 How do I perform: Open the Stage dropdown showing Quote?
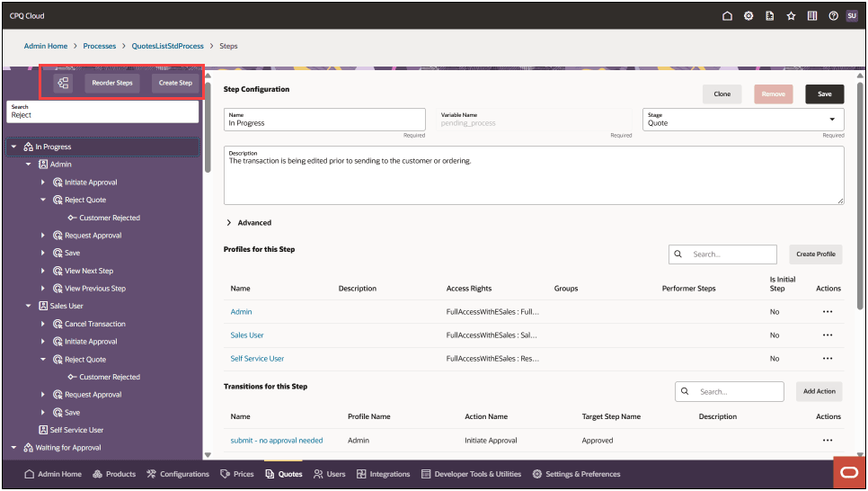(x=743, y=120)
